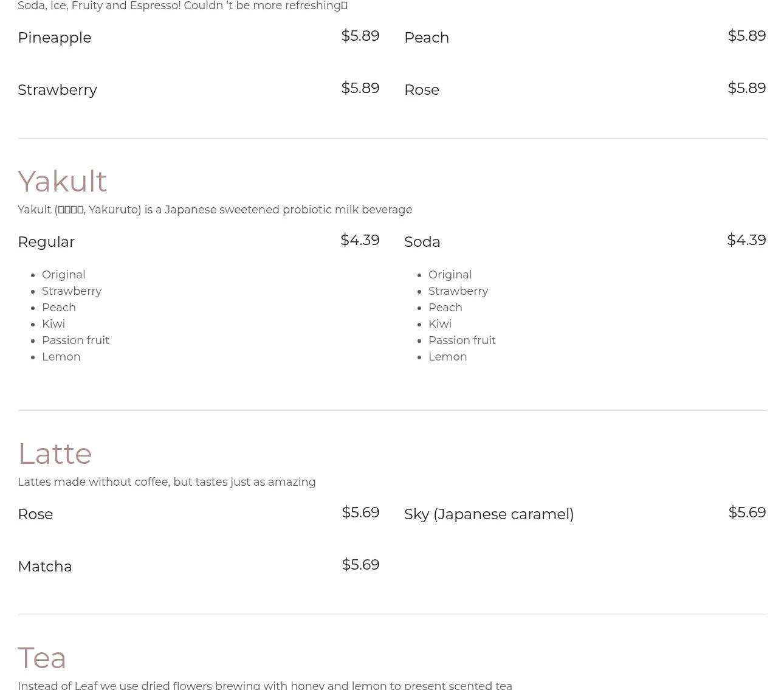Image resolution: width=784 pixels, height=690 pixels.
Task: Select the Rose latte item
Action: [x=35, y=514]
